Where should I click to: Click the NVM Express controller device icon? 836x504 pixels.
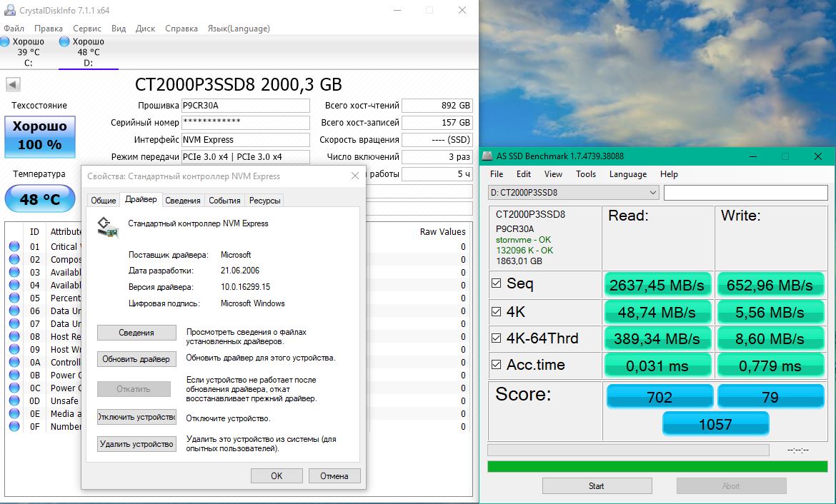(108, 227)
